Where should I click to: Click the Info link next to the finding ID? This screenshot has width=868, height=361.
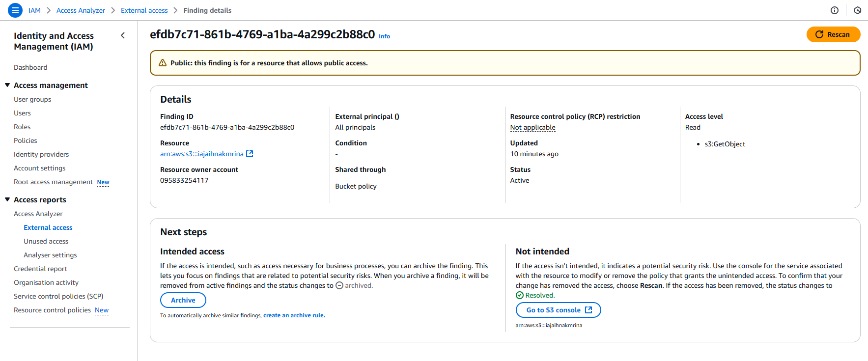384,36
